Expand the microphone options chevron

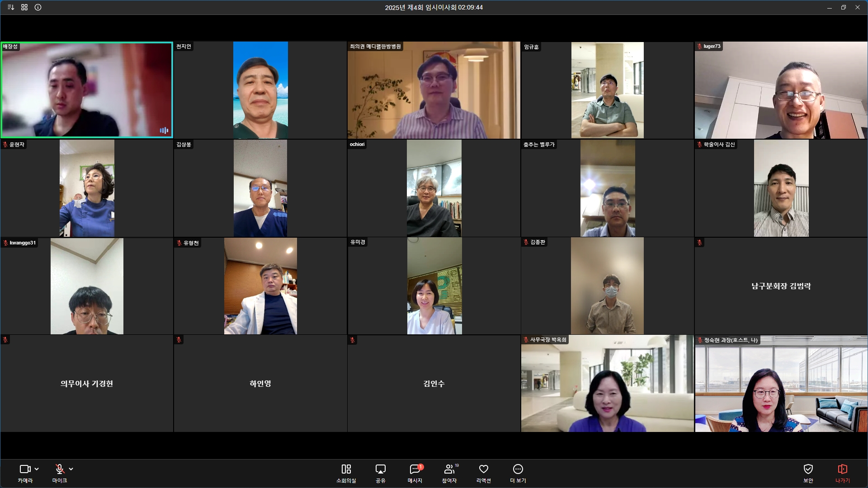(x=71, y=469)
